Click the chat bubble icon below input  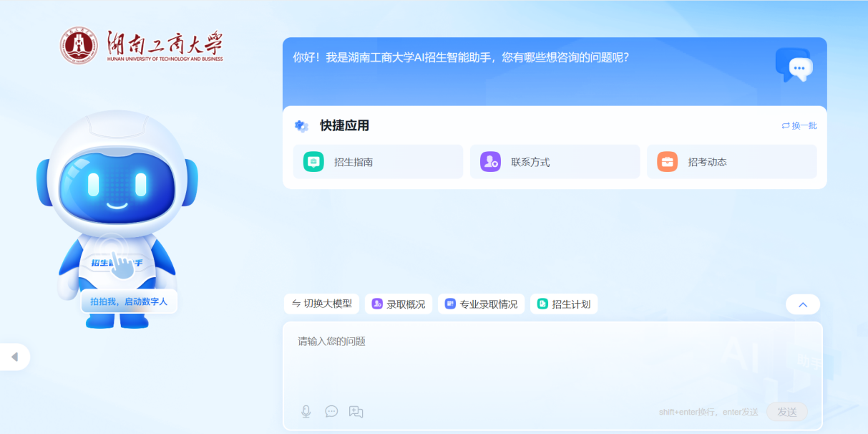[x=331, y=411]
